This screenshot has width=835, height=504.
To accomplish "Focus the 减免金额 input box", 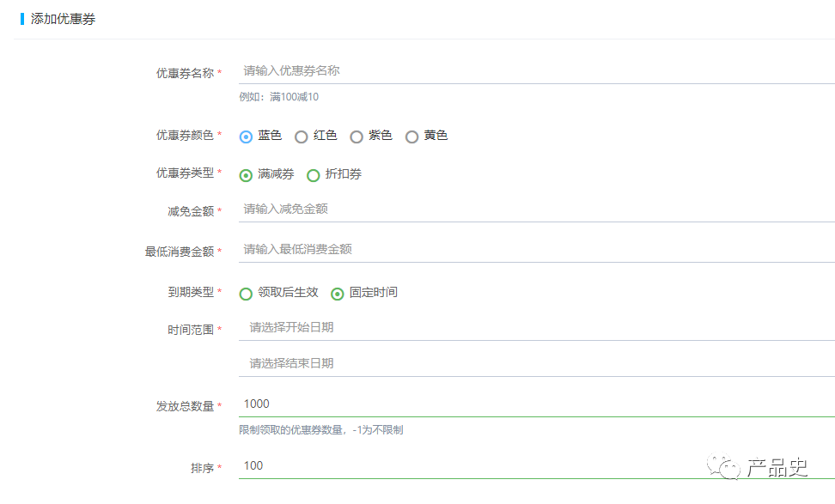I will pos(536,209).
